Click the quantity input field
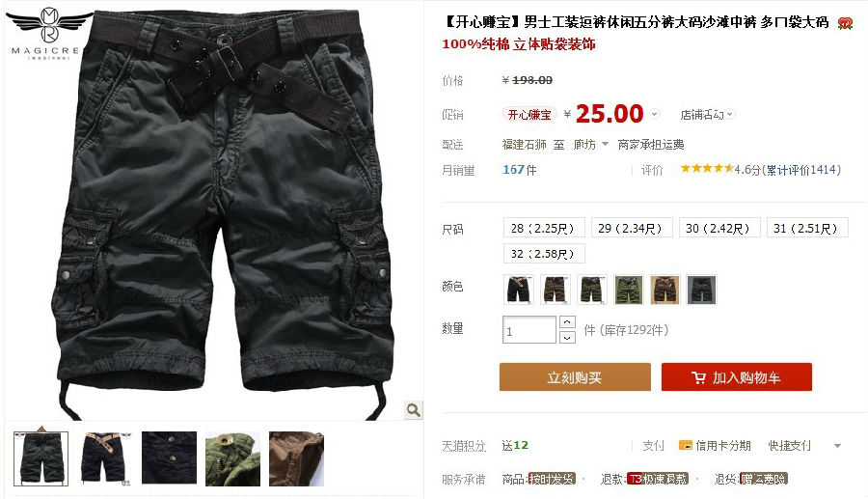This screenshot has height=499, width=868. [529, 330]
